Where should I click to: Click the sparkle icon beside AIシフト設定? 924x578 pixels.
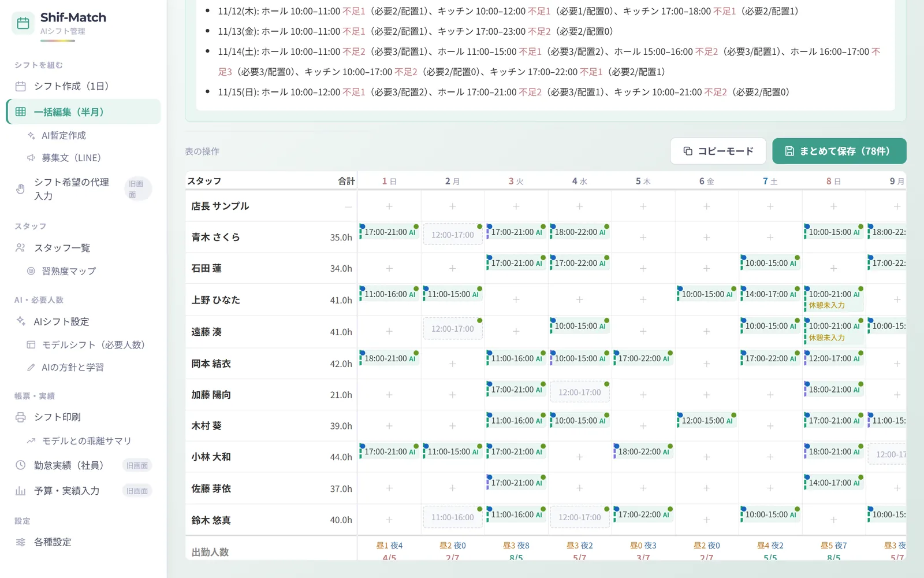(21, 321)
